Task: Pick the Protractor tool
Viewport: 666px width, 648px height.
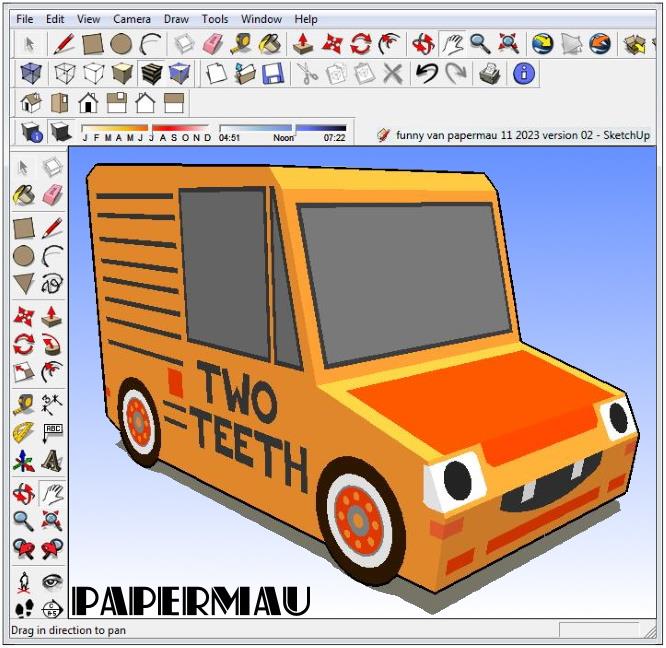Action: [x=23, y=433]
